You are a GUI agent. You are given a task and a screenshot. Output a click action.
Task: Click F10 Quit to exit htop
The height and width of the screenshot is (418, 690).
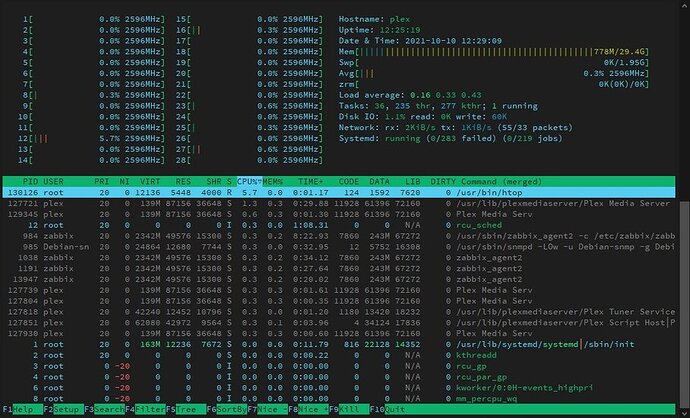(x=387, y=409)
